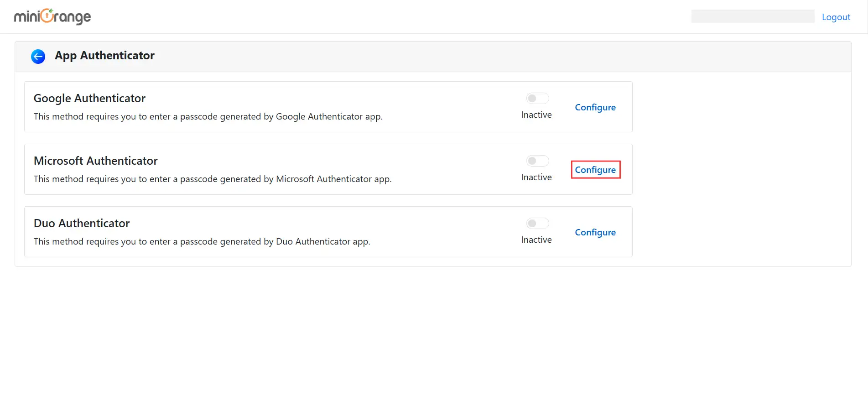Select the Microsoft Authenticator title
The image size is (868, 412).
click(96, 161)
